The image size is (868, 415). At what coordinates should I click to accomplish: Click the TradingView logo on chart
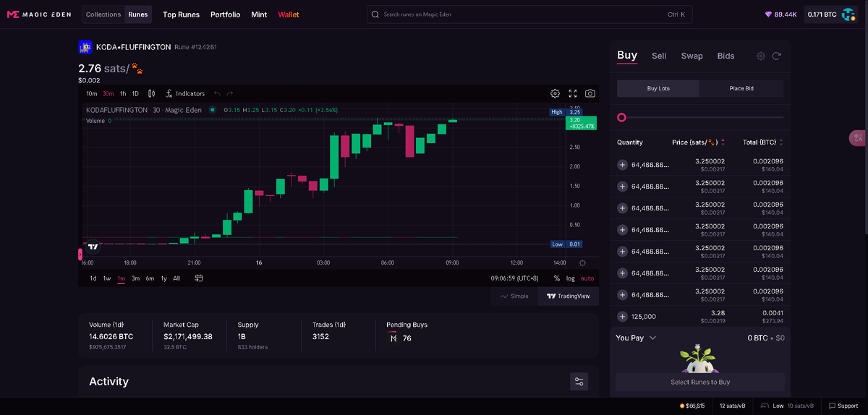click(x=92, y=247)
